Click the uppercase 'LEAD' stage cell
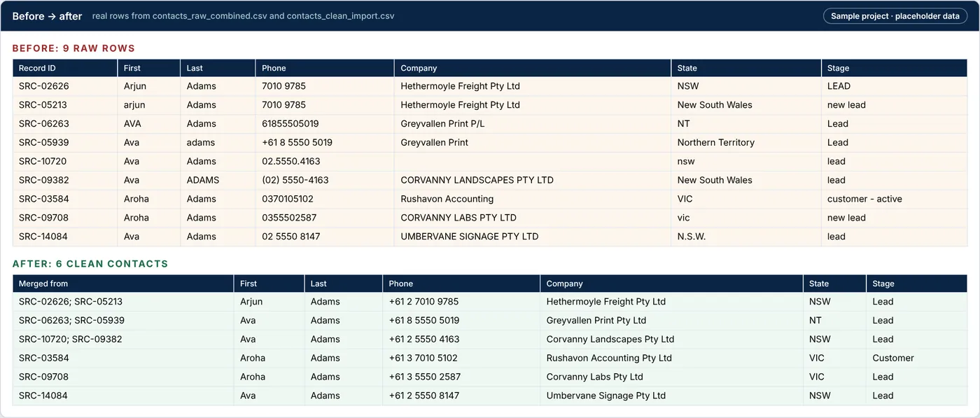 point(895,86)
